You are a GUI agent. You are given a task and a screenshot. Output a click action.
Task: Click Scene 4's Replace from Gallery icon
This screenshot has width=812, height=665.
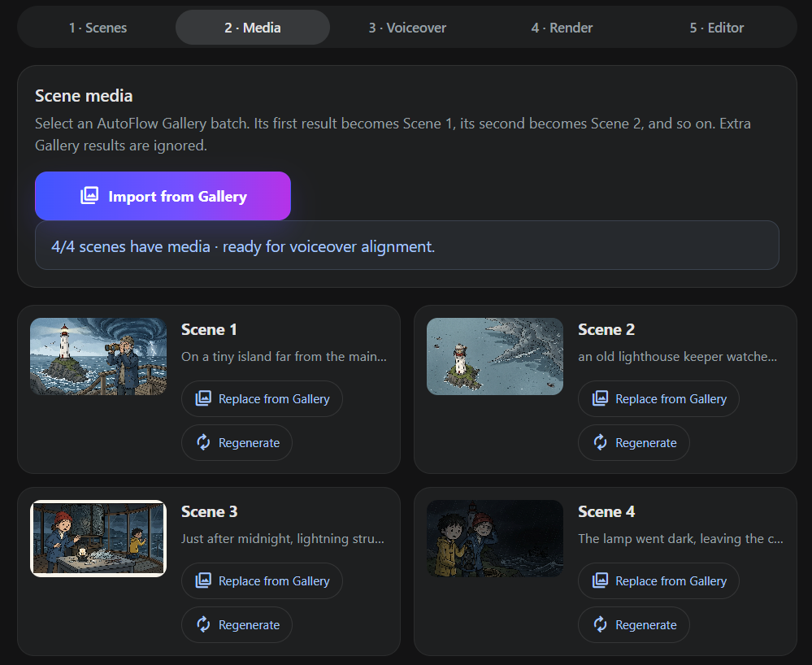coord(600,580)
